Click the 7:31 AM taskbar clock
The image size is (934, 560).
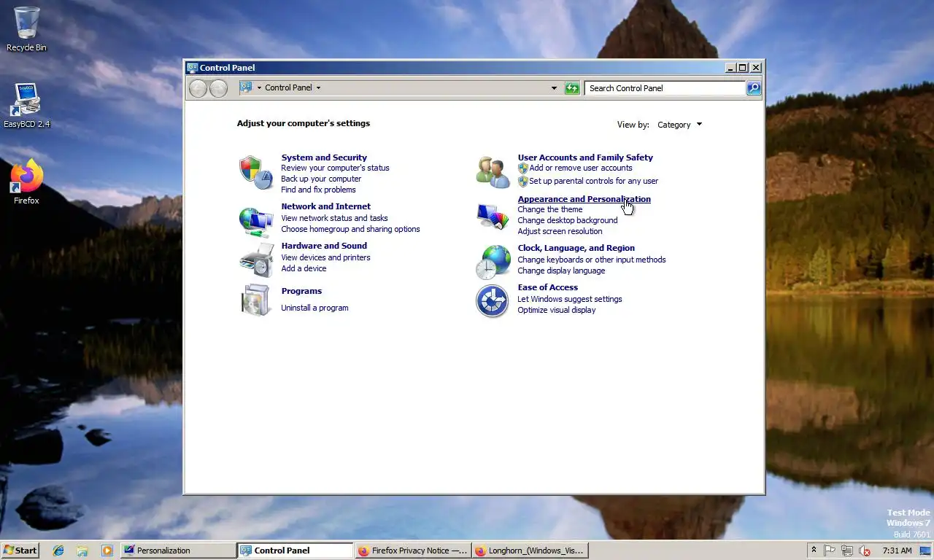pyautogui.click(x=897, y=551)
